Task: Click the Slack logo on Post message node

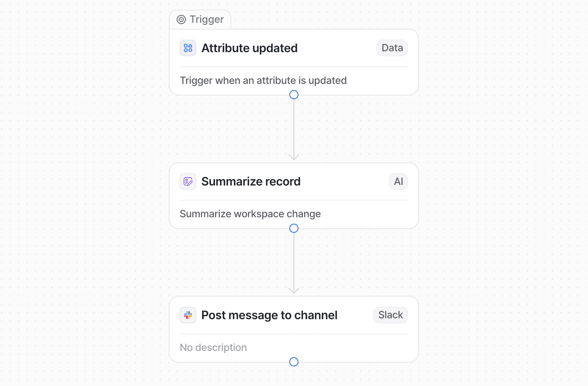Action: 188,315
